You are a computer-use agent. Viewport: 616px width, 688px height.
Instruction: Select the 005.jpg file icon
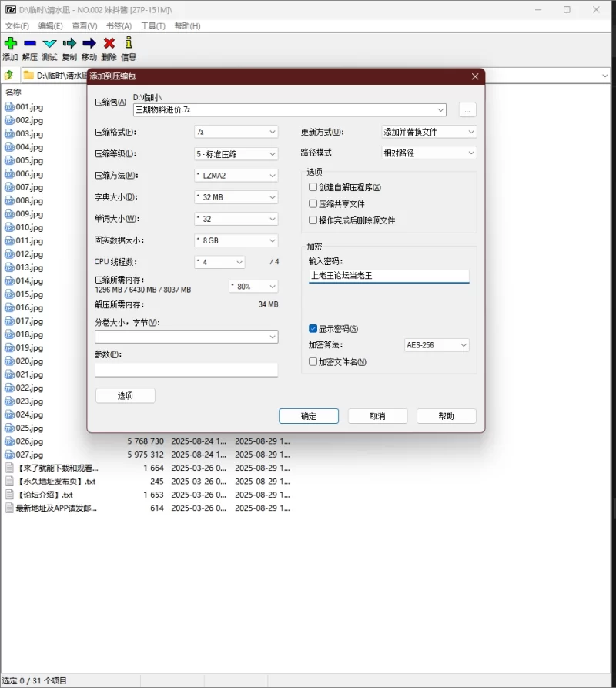coord(9,160)
